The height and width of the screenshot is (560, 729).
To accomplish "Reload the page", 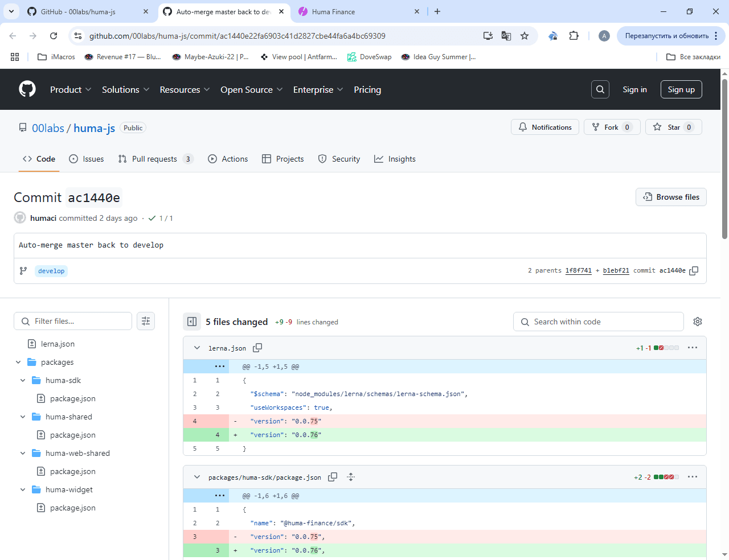I will 54,36.
